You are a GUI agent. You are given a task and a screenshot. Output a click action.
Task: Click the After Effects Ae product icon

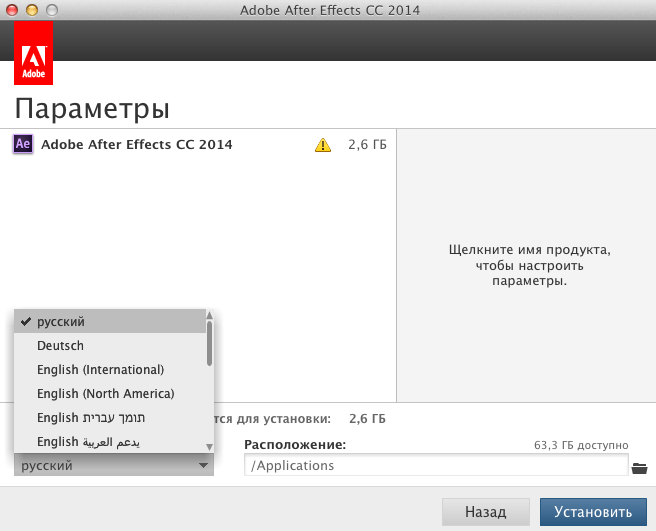coord(23,144)
